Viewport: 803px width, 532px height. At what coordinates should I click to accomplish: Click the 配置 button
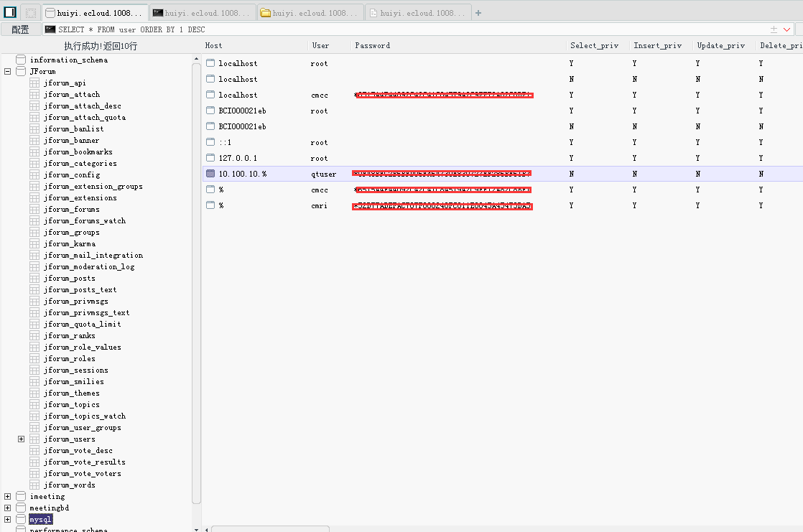[21, 29]
